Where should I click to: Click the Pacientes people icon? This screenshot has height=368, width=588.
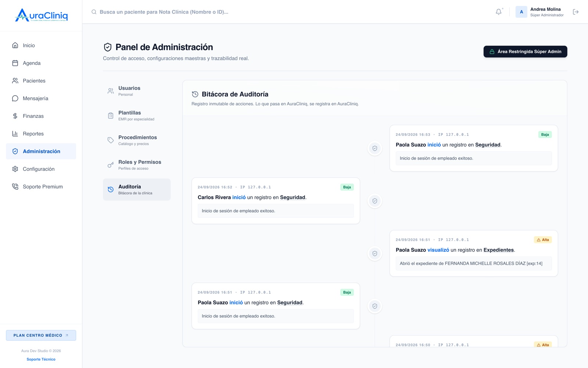[15, 81]
